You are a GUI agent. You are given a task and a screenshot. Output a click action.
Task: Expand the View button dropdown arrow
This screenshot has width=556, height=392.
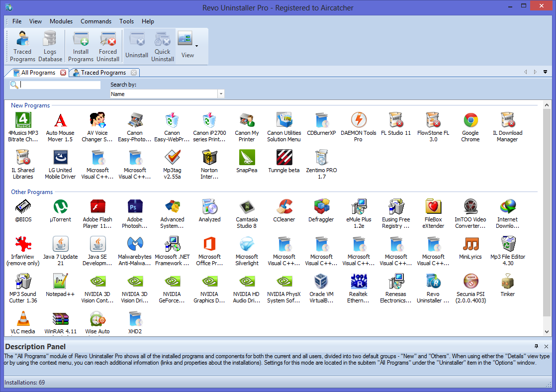click(x=197, y=46)
